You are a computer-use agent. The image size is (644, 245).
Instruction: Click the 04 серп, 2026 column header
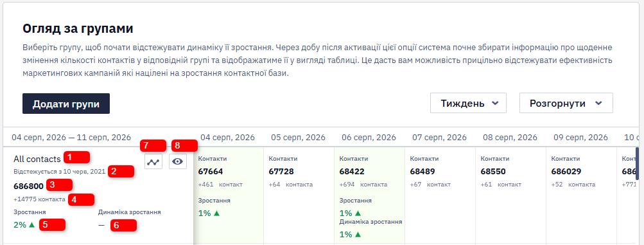[x=228, y=138]
